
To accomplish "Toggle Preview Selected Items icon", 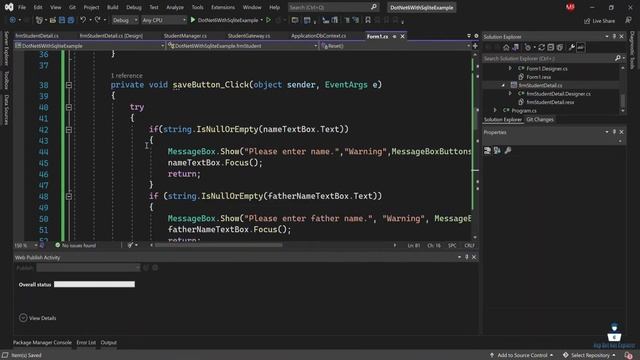I will pos(580,48).
